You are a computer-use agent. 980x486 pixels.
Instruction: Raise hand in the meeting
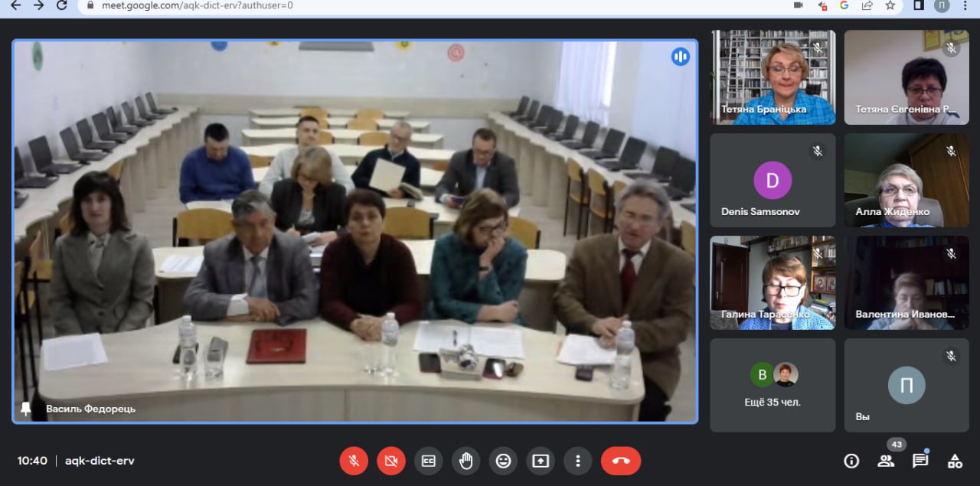point(465,461)
